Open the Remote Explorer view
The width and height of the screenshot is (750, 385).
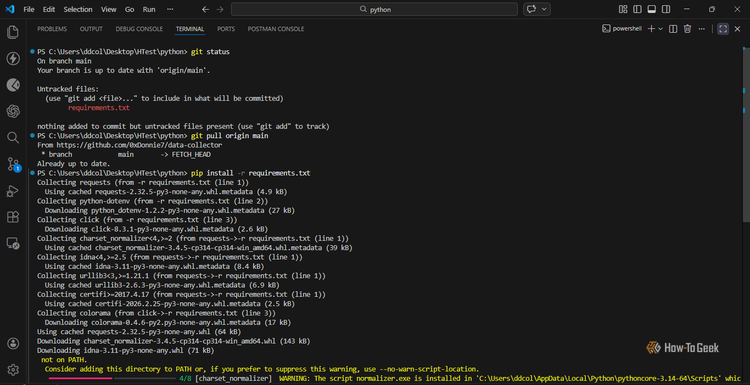pos(13,243)
